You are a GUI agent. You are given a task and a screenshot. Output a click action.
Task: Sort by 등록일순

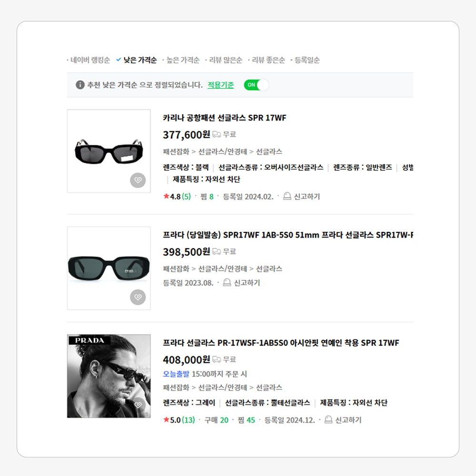(307, 60)
